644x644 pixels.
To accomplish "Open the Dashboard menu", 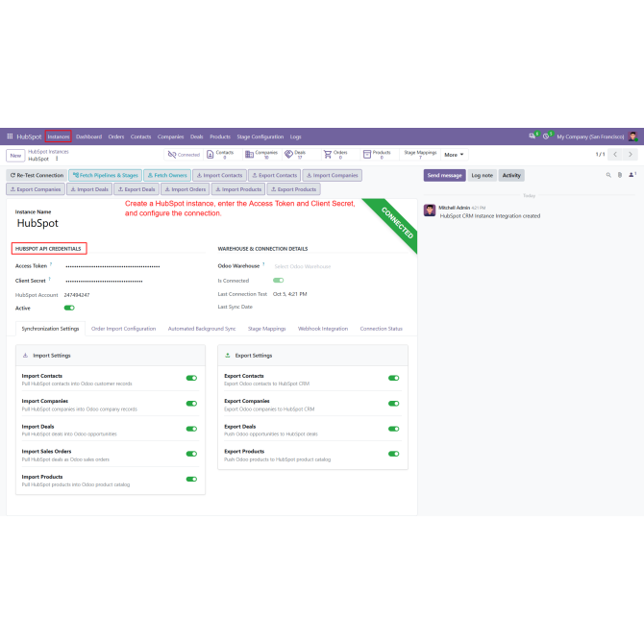I will point(88,136).
